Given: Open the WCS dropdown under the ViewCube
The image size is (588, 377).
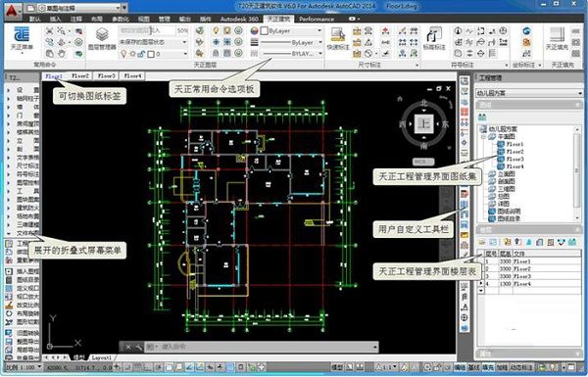Looking at the screenshot, I should click(x=423, y=162).
